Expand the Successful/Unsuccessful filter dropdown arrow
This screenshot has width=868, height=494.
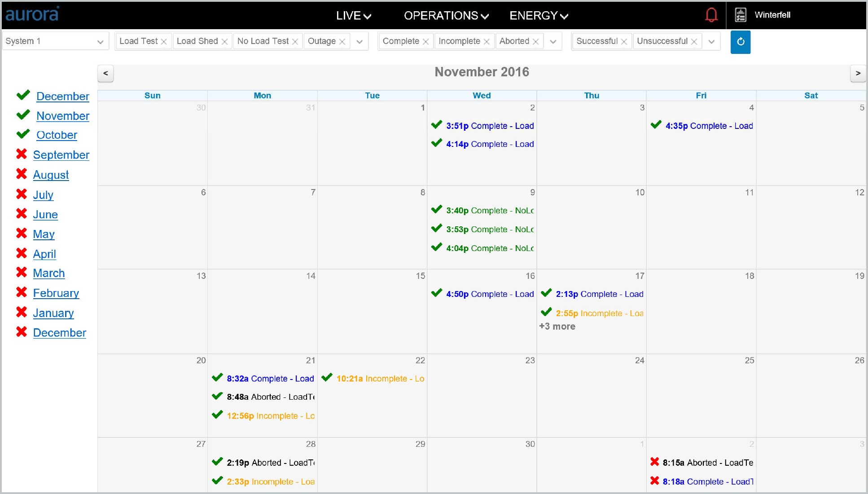pos(711,42)
